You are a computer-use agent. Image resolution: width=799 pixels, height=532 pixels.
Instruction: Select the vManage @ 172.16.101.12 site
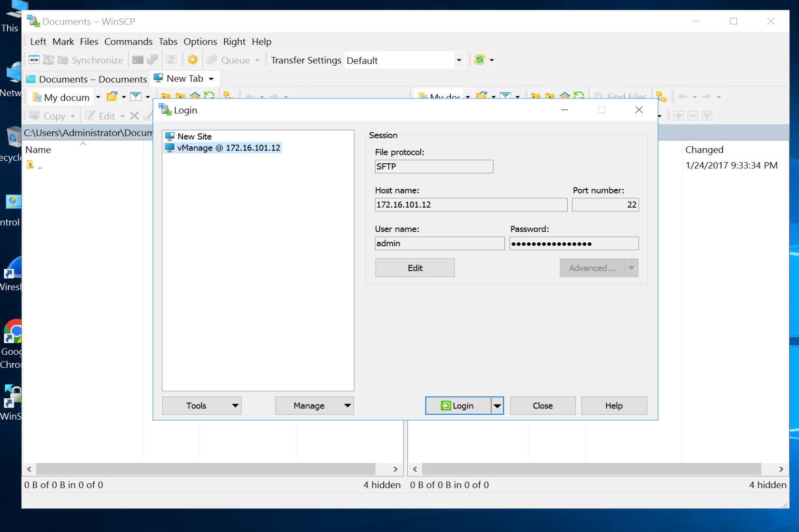tap(228, 148)
